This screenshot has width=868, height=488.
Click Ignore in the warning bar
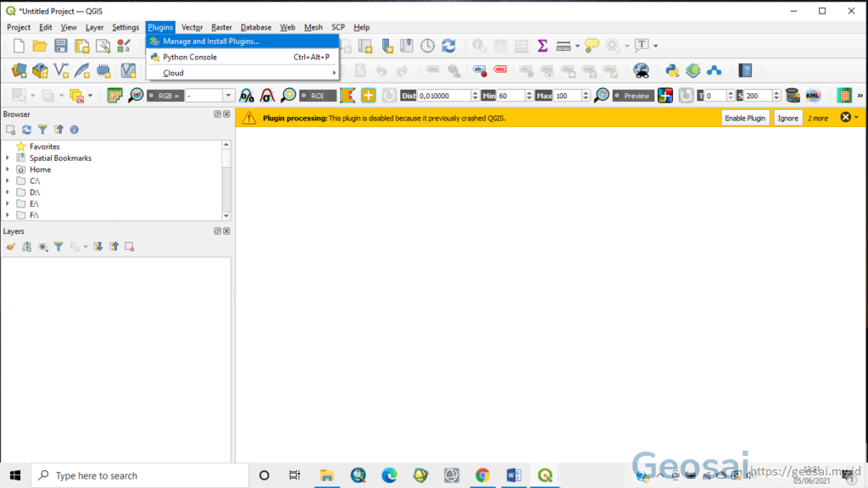point(787,118)
